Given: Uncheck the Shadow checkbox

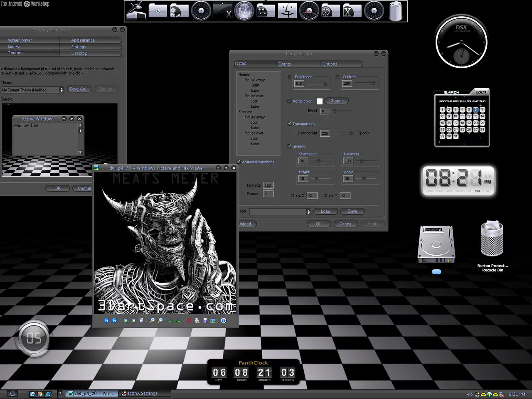Looking at the screenshot, I should click(289, 146).
